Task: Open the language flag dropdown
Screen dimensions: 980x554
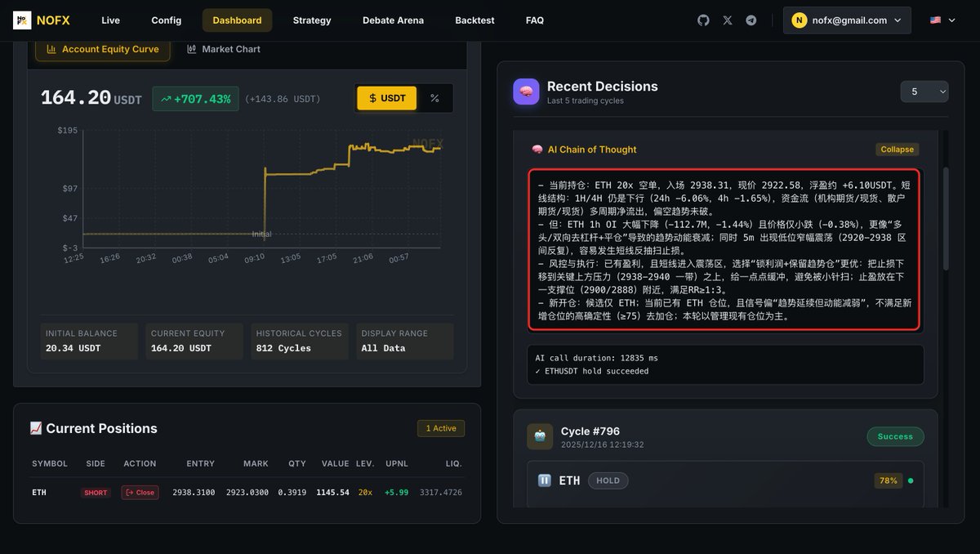Action: (x=942, y=20)
